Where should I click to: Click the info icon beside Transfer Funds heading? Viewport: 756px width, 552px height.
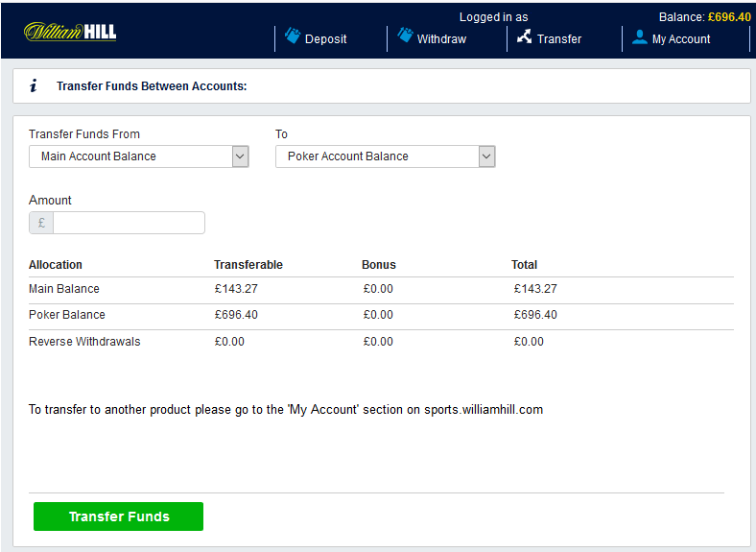33,85
